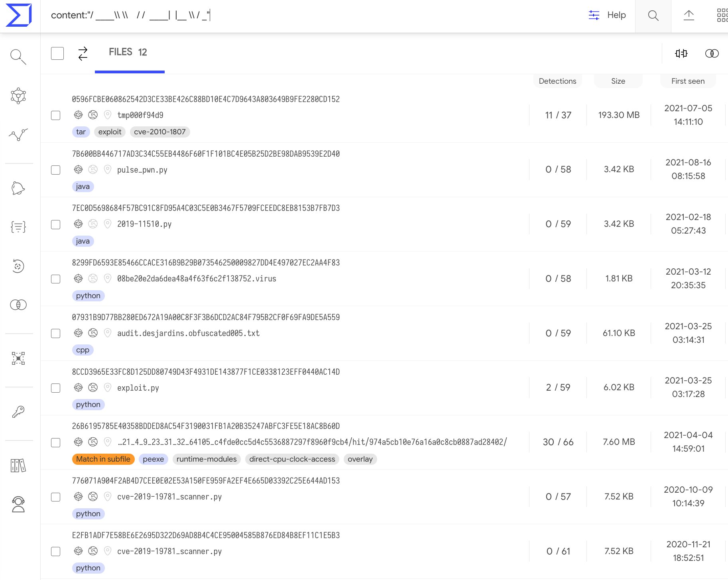Switch to the FILES tab
The width and height of the screenshot is (728, 580).
tap(128, 52)
